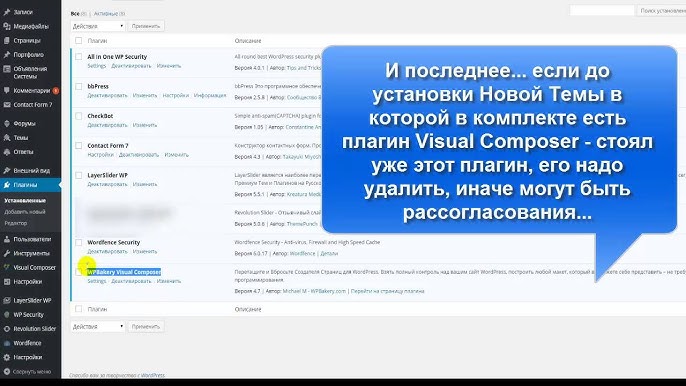Open Детали link for Wordfence Security

click(329, 253)
